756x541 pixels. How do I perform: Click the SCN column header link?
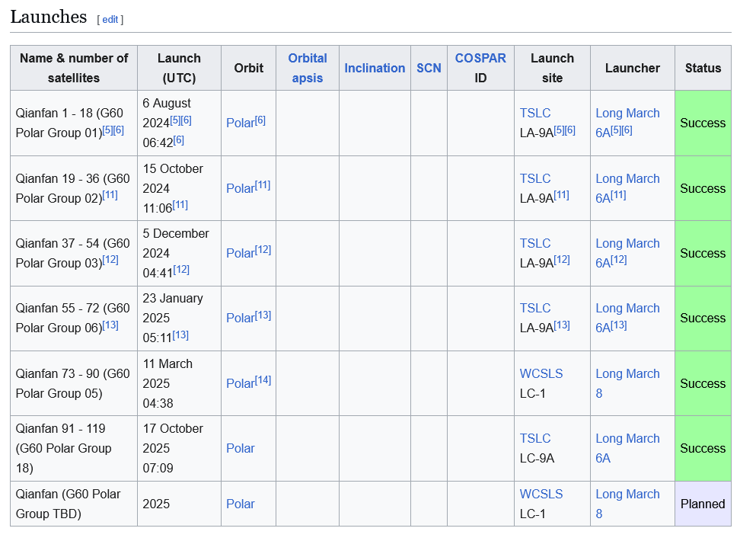tap(429, 68)
